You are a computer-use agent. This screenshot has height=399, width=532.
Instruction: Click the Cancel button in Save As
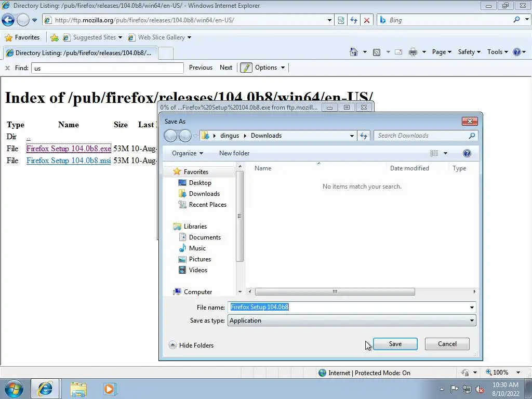[447, 344]
